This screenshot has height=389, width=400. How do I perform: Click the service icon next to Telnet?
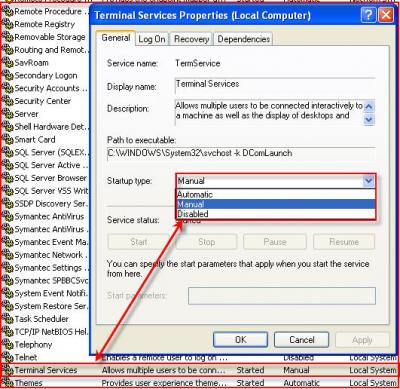[7, 357]
